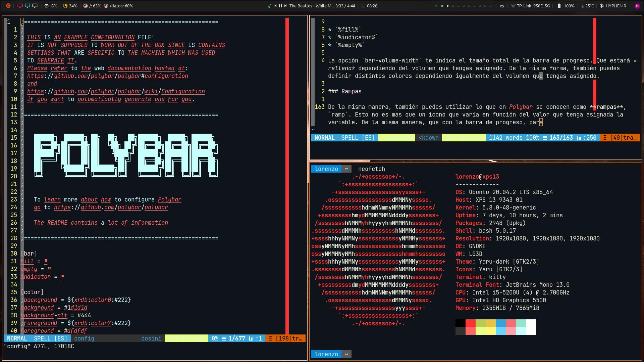Image resolution: width=644 pixels, height=362 pixels.
Task: Click the Bluetooth HYPHEN R icon
Action: point(602,6)
